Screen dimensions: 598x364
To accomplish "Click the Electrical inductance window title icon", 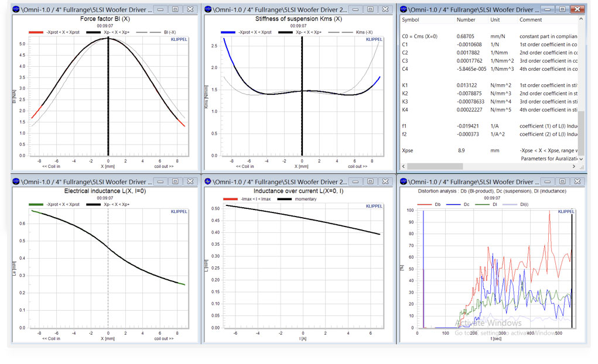I will (x=16, y=182).
